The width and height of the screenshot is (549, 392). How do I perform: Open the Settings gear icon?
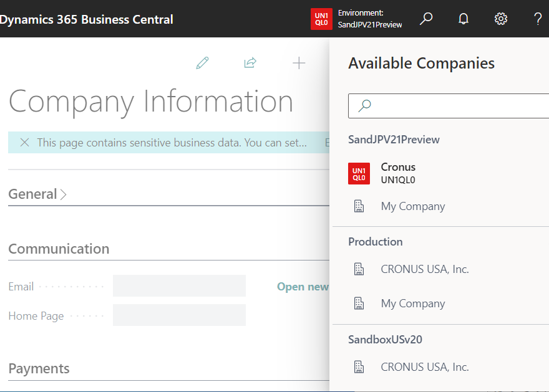[x=501, y=19]
